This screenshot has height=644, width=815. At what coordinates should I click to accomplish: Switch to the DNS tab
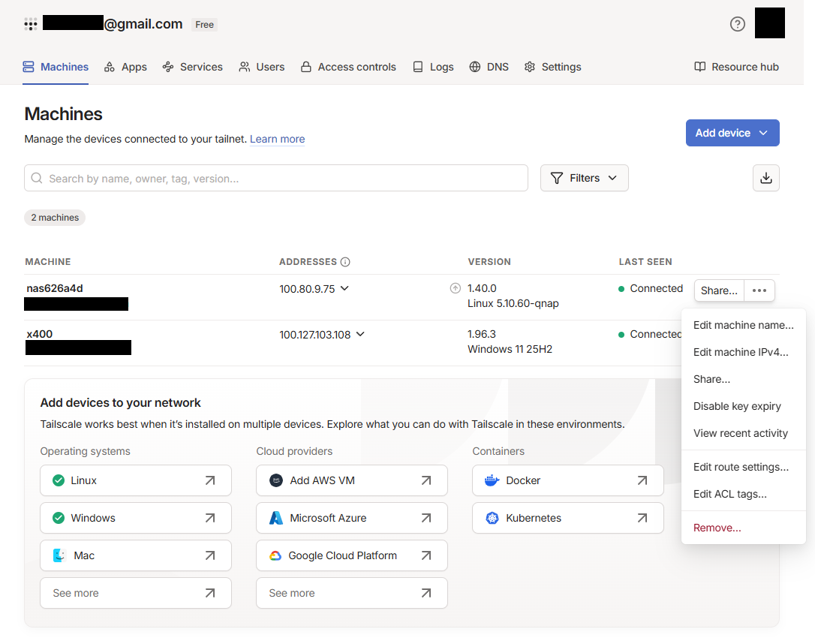click(x=489, y=67)
